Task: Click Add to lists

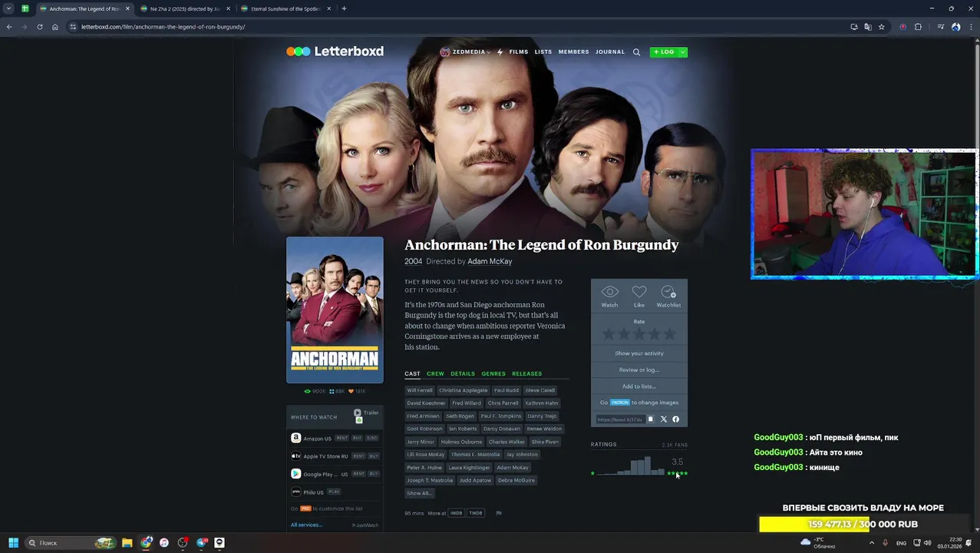Action: tap(639, 386)
